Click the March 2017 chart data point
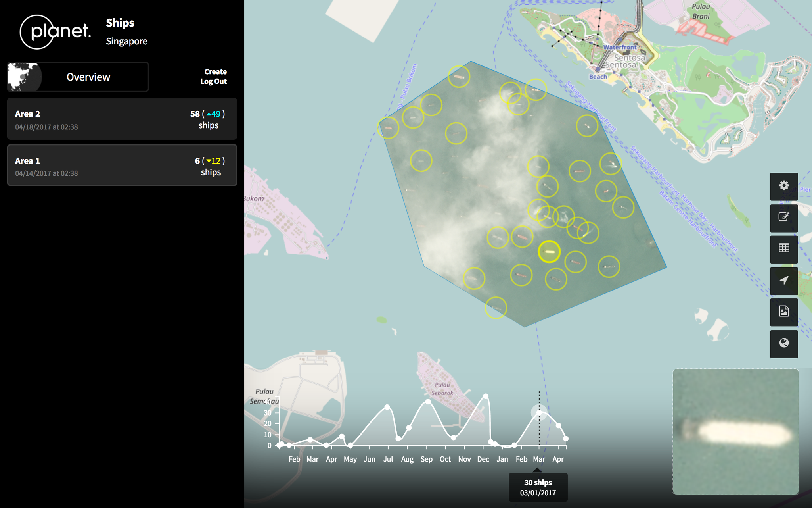Viewport: 812px width, 508px height. coord(539,413)
